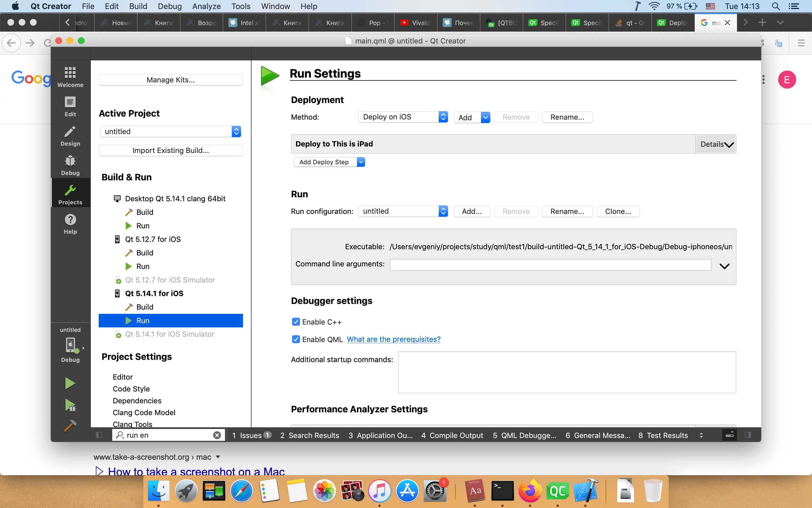Click the locator search field
This screenshot has height=508, width=812.
pos(169,435)
